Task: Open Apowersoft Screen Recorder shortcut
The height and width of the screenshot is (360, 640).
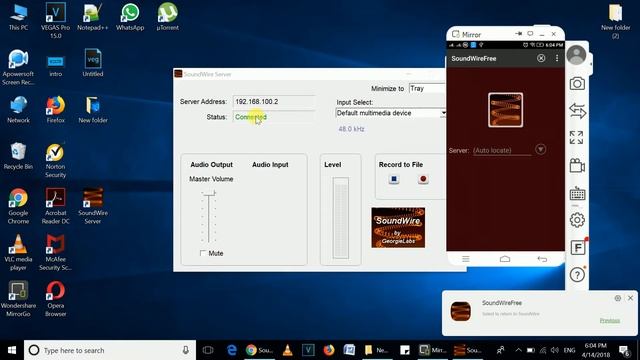Action: (x=18, y=67)
